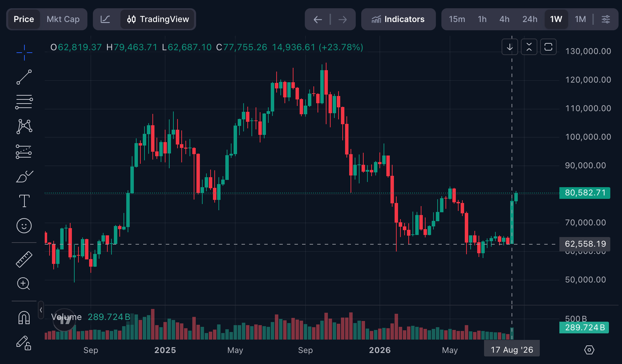The image size is (622, 364).
Task: Click the TradingView chart mode button
Action: 158,19
